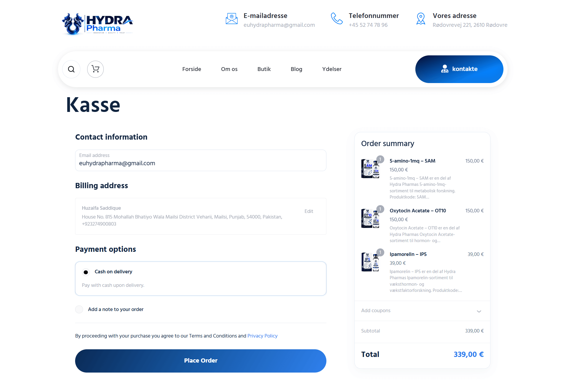
Task: Select the Cash on delivery radio button
Action: (86, 272)
